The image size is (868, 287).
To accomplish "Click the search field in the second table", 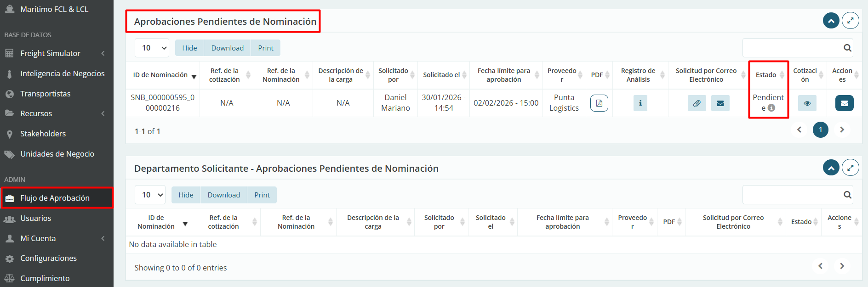I will (792, 195).
